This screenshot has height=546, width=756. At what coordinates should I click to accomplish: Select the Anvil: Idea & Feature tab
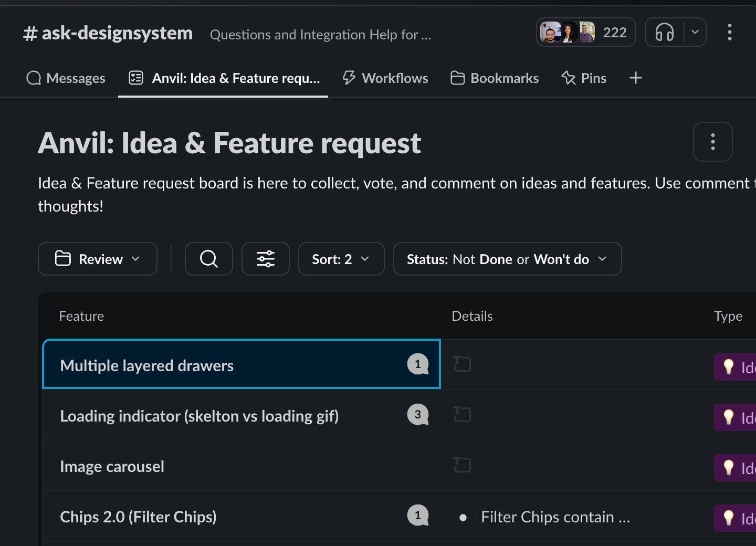click(x=223, y=78)
